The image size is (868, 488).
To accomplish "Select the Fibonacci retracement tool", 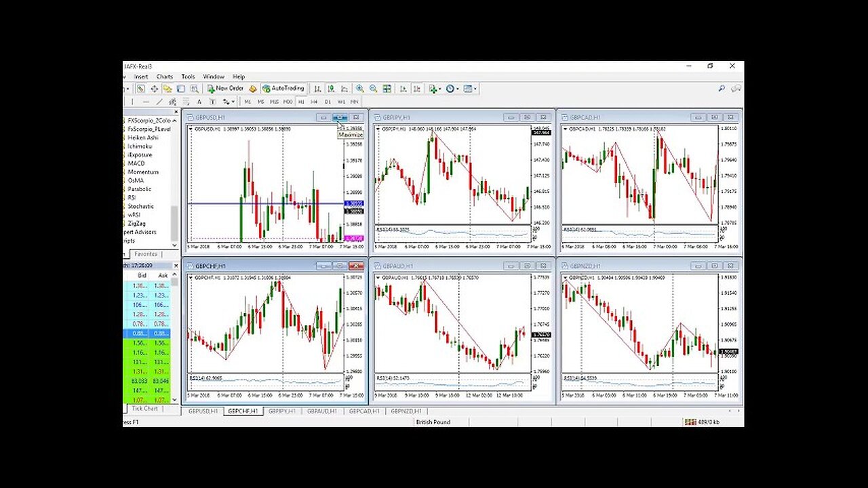I will coord(186,102).
